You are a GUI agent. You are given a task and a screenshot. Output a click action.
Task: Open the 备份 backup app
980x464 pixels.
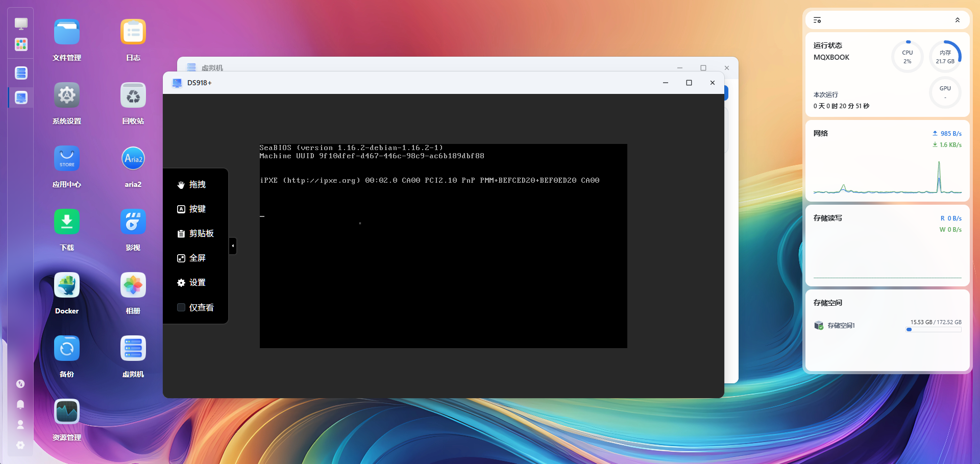coord(67,349)
